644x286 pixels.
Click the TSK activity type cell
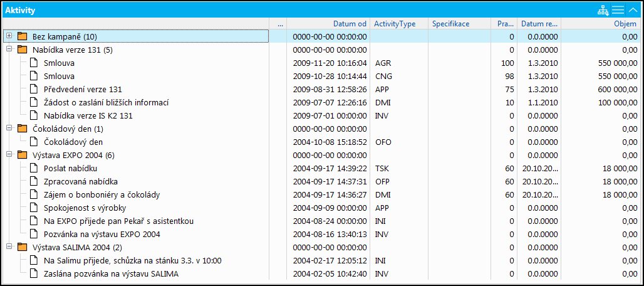coord(399,169)
